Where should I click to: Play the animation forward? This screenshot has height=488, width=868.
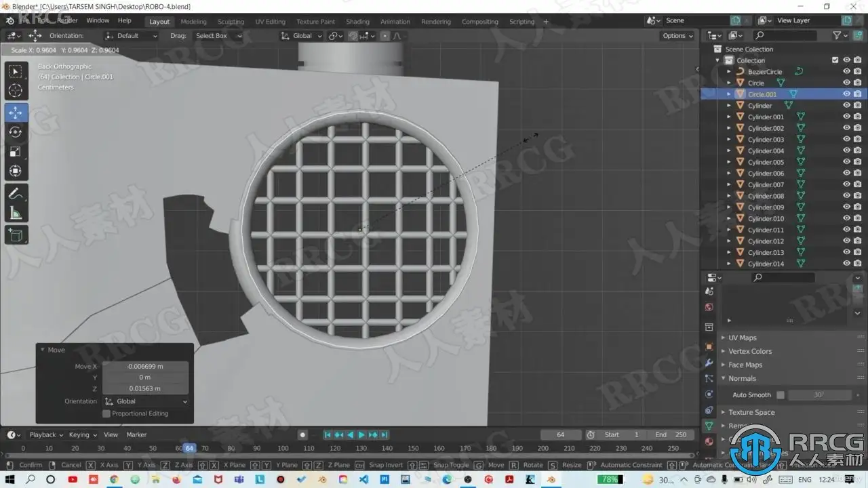pyautogui.click(x=361, y=434)
